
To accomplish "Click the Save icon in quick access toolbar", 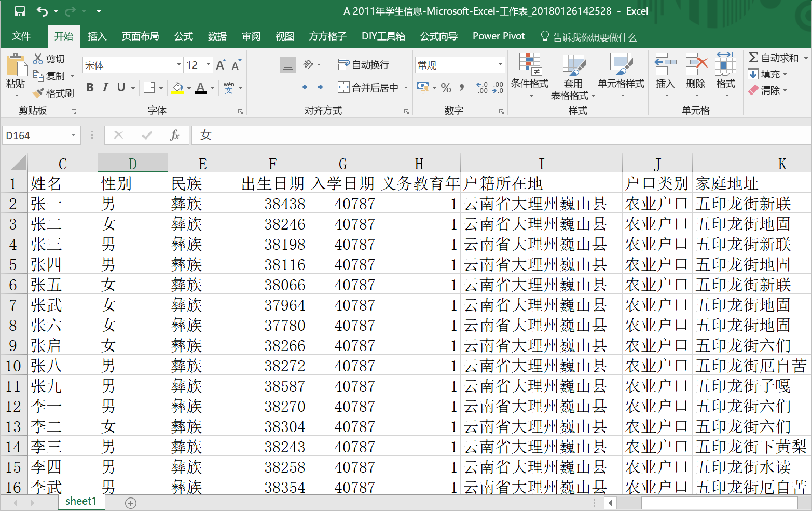I will point(20,11).
